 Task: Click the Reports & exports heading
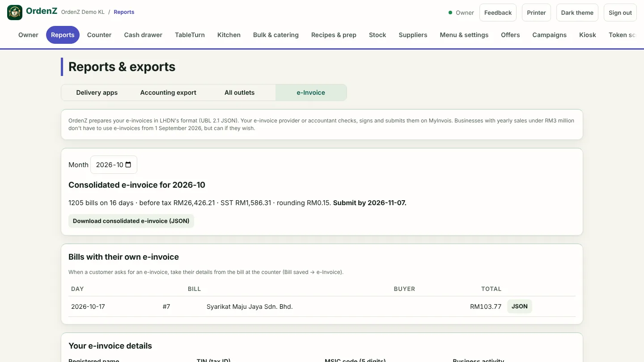click(122, 67)
